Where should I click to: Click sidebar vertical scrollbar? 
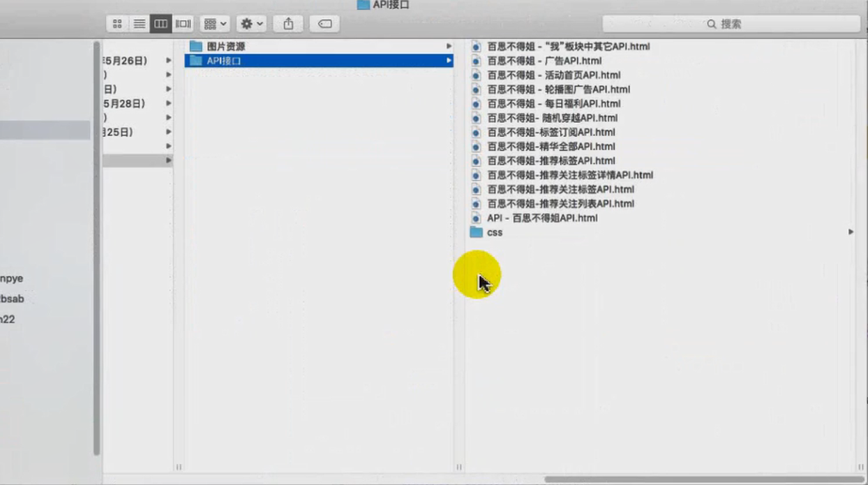pos(97,248)
